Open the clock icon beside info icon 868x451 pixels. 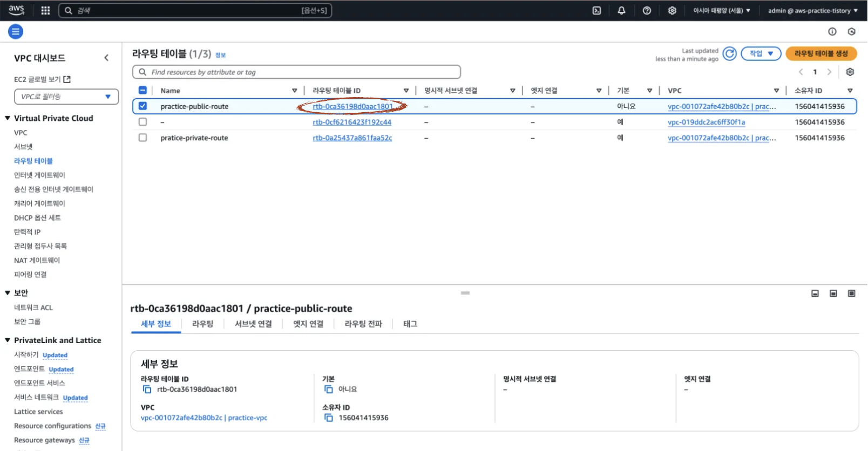point(852,32)
